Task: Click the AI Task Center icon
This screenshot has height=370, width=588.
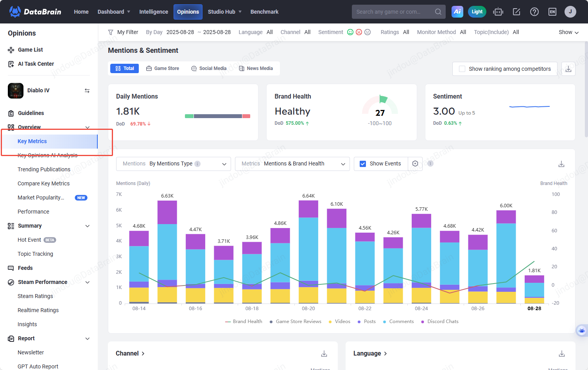Action: 11,64
